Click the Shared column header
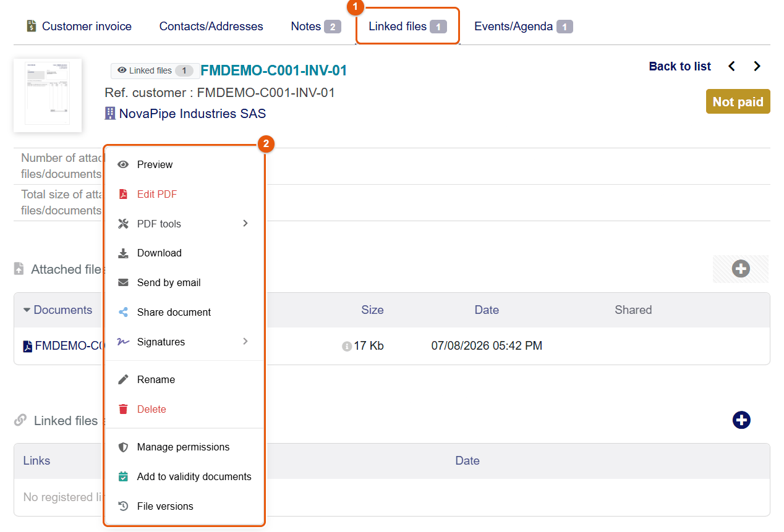This screenshot has height=532, width=784. click(633, 310)
